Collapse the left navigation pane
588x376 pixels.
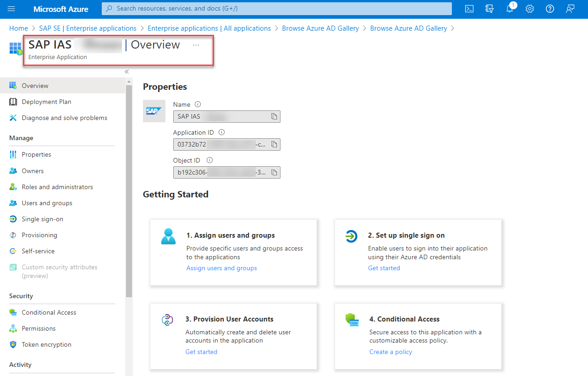pyautogui.click(x=127, y=71)
